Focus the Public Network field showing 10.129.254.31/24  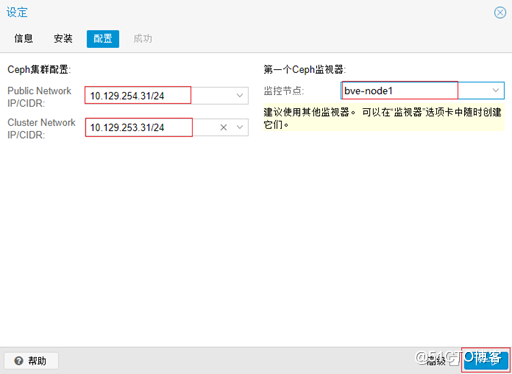(x=166, y=96)
